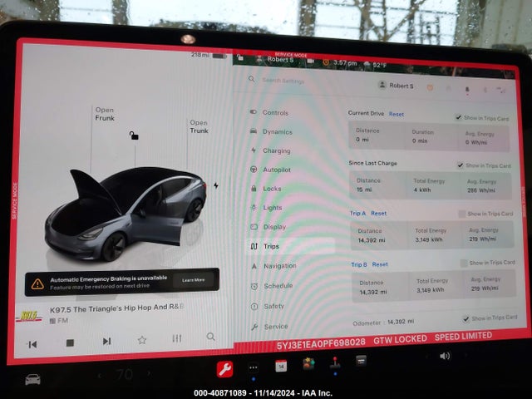Viewport: 532px width, 399px height.
Task: Toggle Current Drive Show in Trips Card
Action: [458, 117]
